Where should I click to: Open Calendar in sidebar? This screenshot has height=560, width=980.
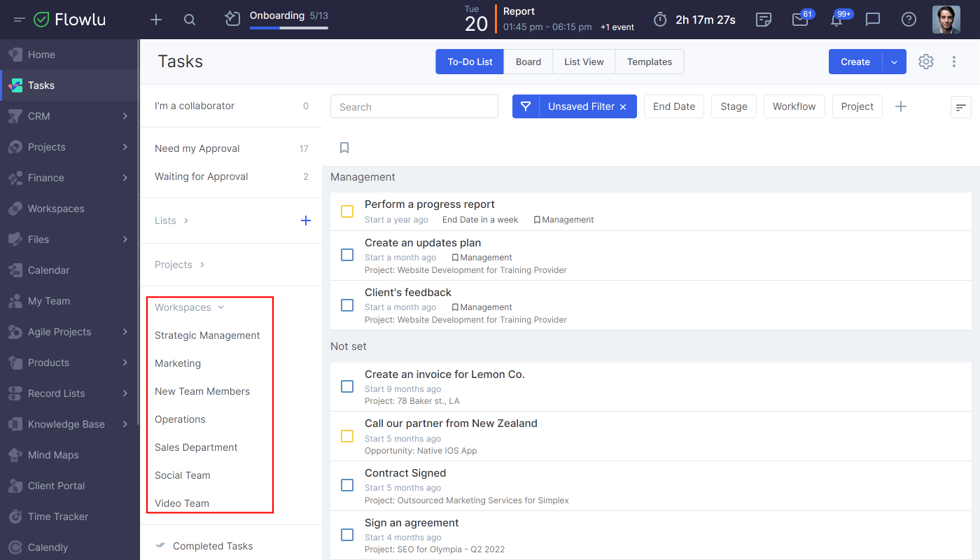pyautogui.click(x=69, y=270)
